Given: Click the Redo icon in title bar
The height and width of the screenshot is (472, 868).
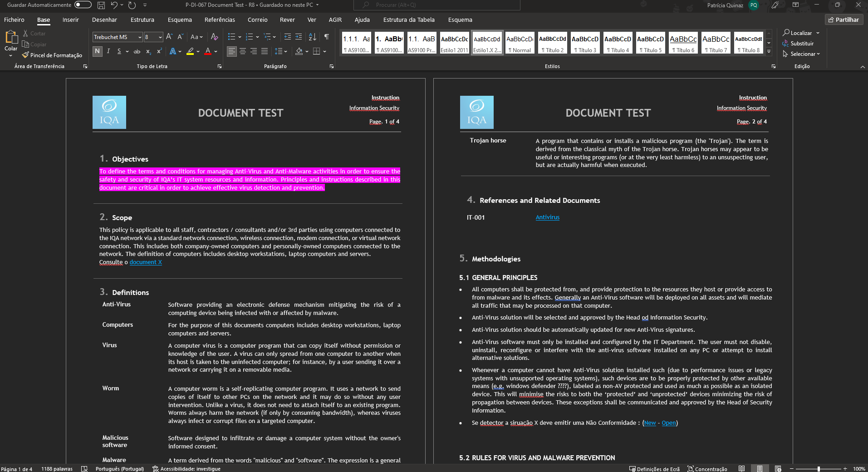Looking at the screenshot, I should [x=132, y=5].
